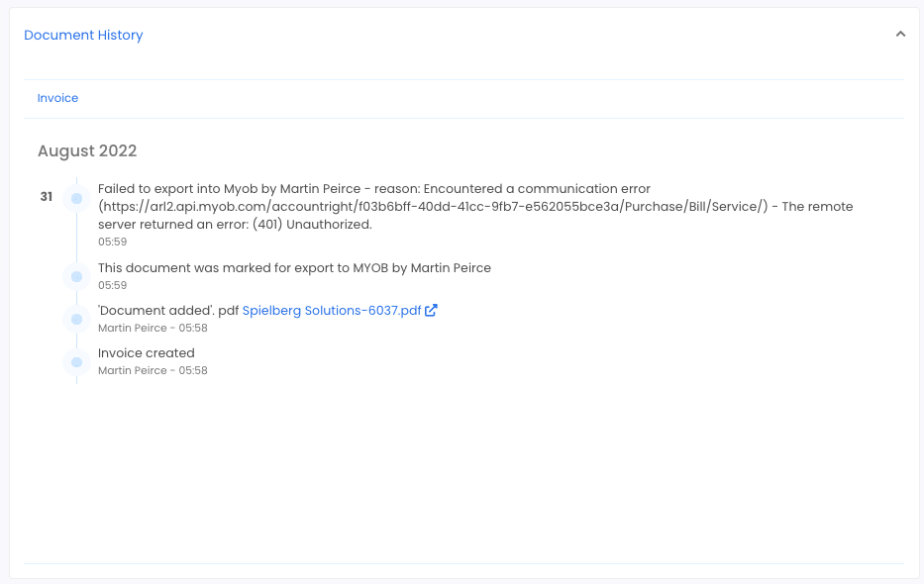The width and height of the screenshot is (924, 584).
Task: Click the date number 31 marker
Action: click(47, 197)
